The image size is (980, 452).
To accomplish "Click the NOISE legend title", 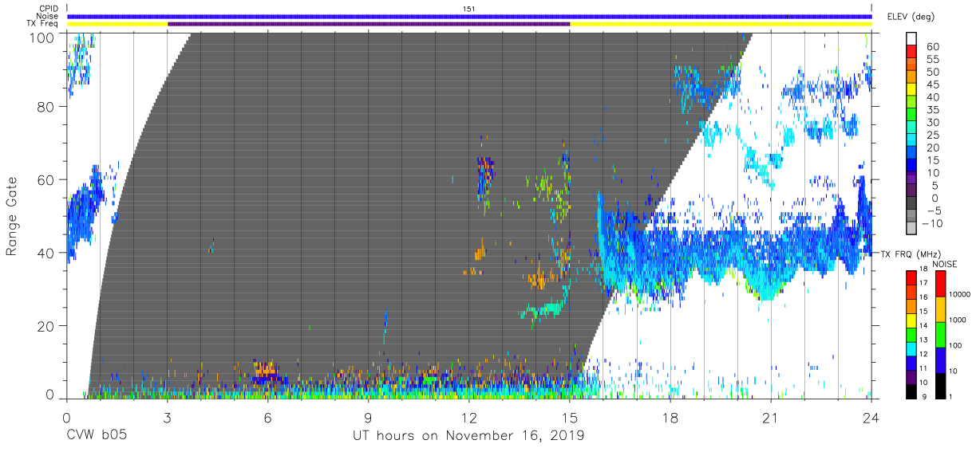I will (944, 264).
